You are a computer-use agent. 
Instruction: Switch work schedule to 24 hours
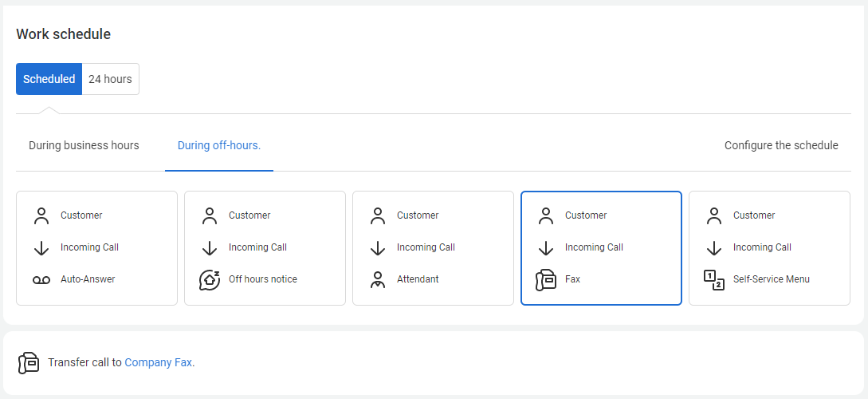pyautogui.click(x=110, y=79)
